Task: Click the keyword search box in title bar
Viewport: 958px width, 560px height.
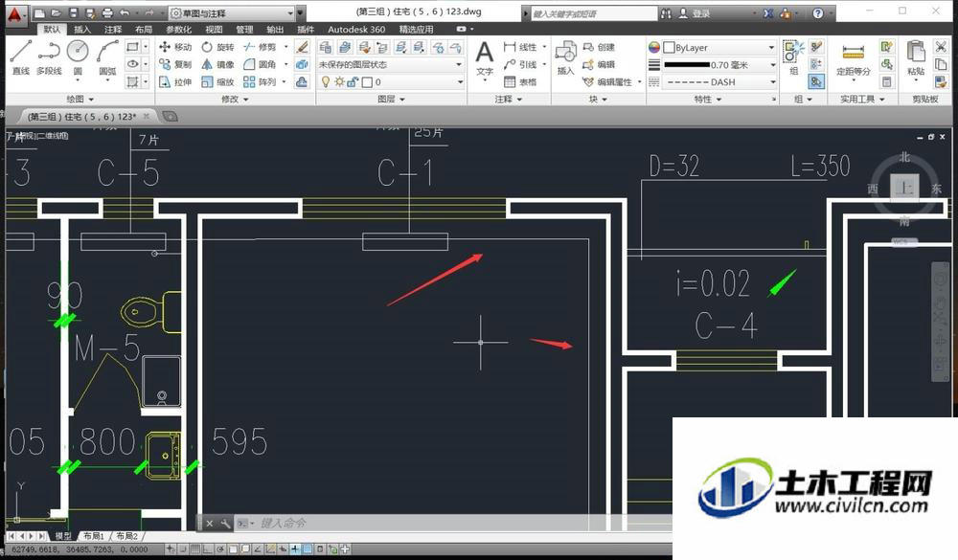Action: coord(593,13)
